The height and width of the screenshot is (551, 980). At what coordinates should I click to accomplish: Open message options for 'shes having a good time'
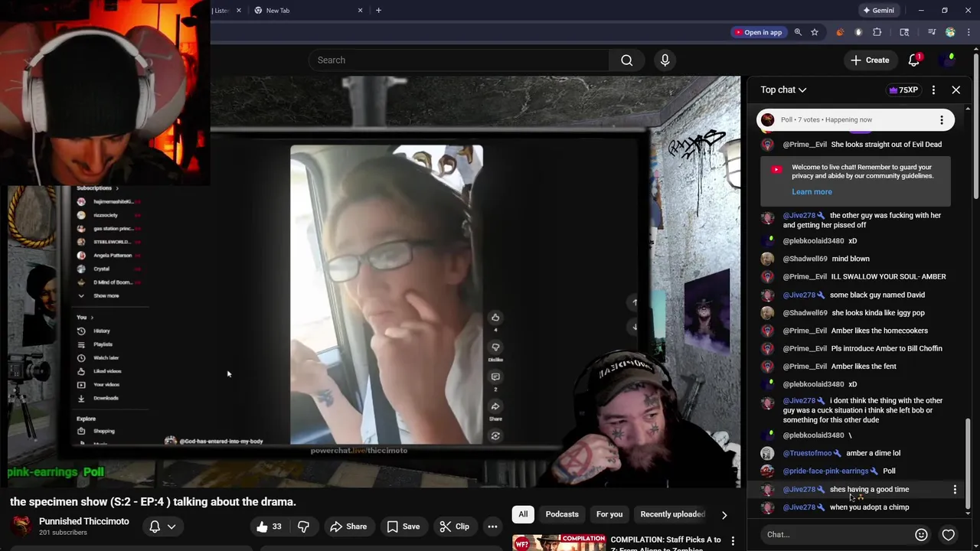click(x=955, y=490)
